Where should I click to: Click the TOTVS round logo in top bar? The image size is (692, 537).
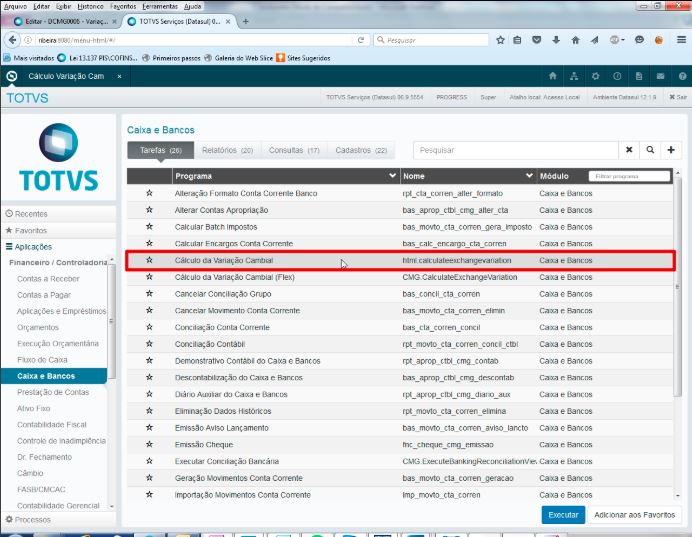click(11, 76)
